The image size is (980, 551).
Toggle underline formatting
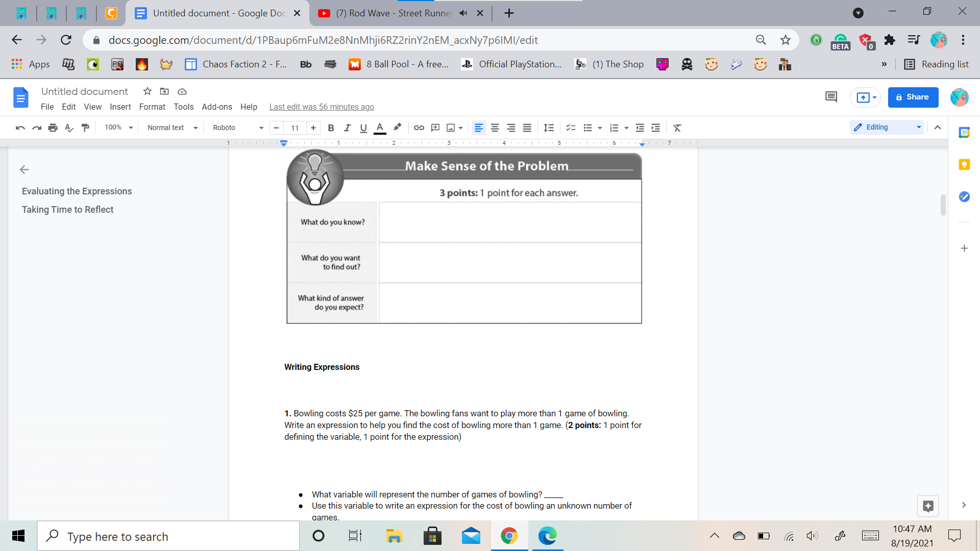click(x=363, y=128)
